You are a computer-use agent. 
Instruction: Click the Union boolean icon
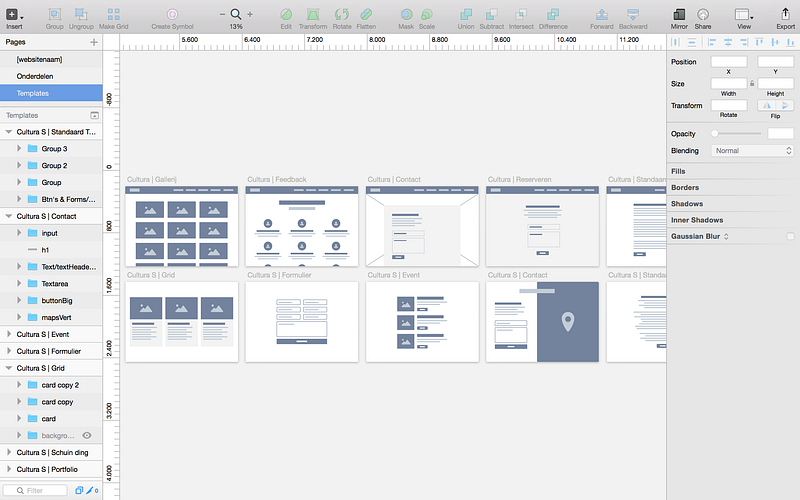pos(465,14)
